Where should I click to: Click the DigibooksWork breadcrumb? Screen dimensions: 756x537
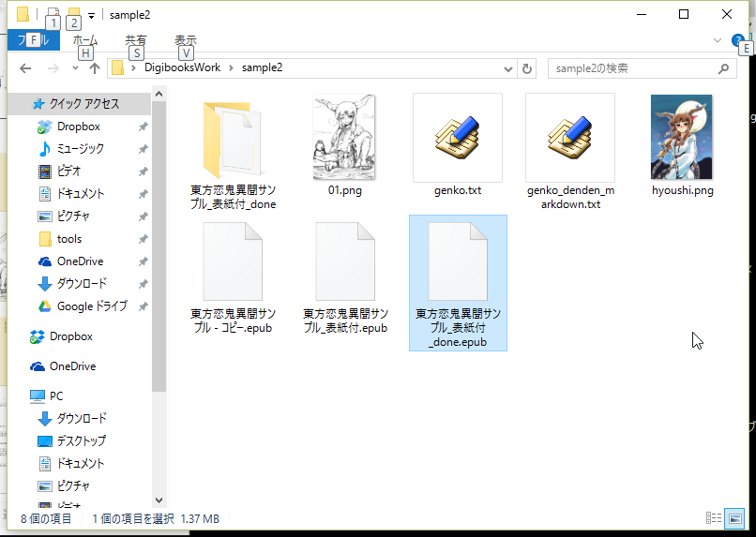click(x=182, y=67)
